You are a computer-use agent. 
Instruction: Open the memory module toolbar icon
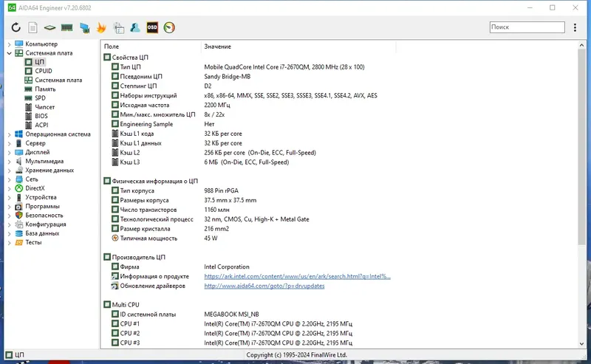pyautogui.click(x=66, y=27)
